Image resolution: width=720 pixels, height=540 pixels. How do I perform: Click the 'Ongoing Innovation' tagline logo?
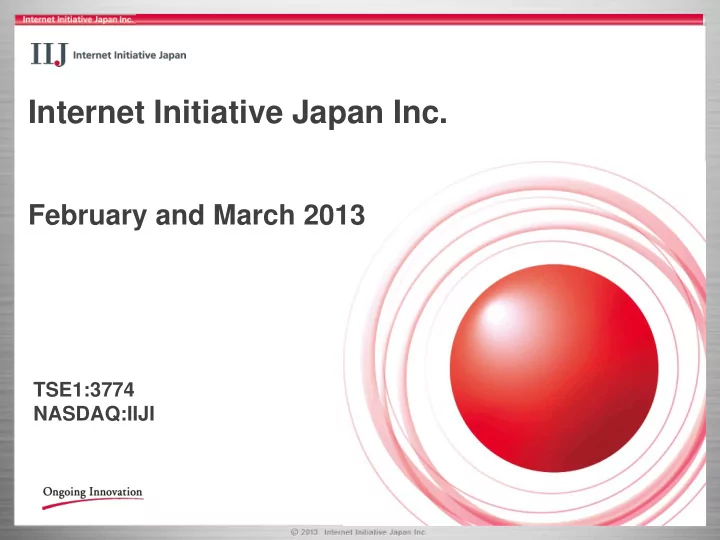(x=92, y=497)
